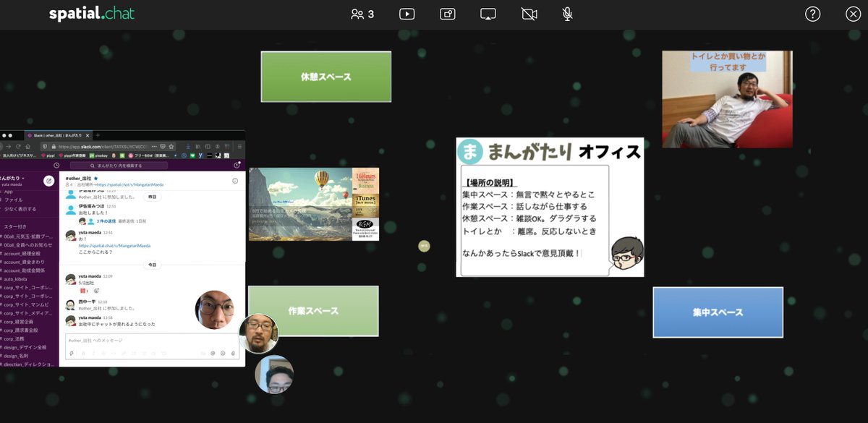Open the participants list showing 3 people
This screenshot has width=868, height=423.
pos(360,13)
